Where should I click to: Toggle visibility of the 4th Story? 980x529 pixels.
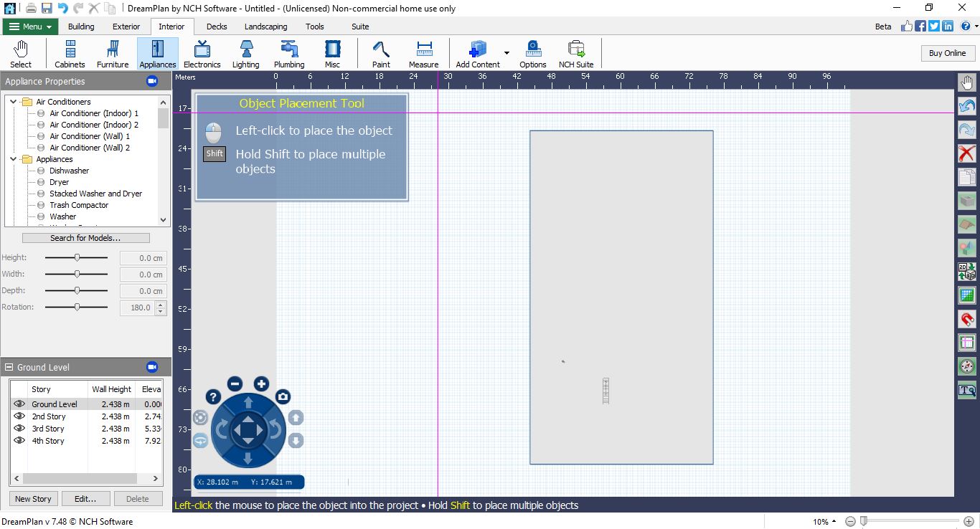19,441
